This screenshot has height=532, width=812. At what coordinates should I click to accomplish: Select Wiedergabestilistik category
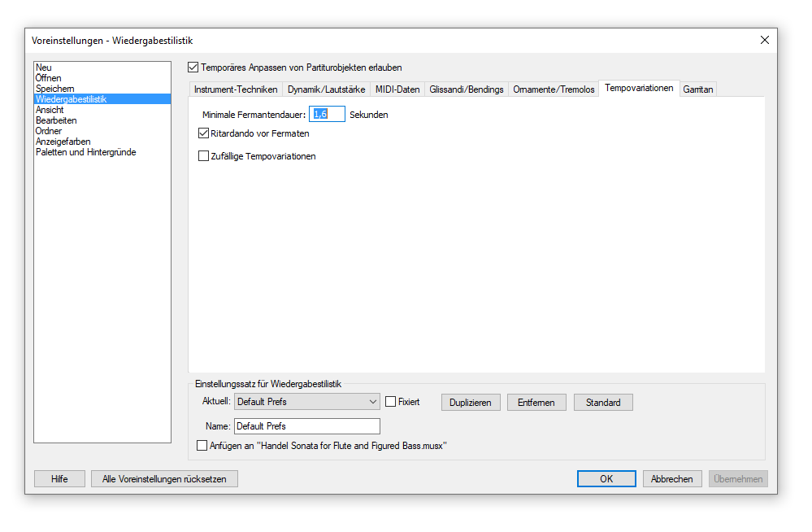click(x=102, y=99)
